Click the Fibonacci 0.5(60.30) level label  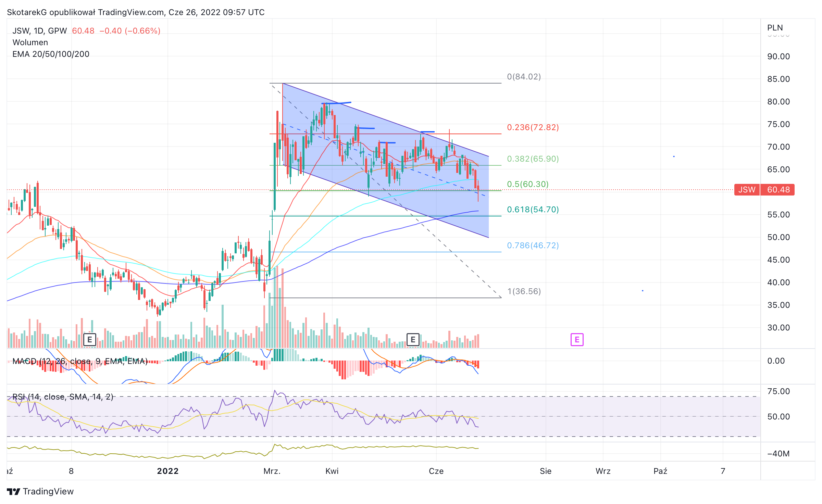tap(528, 184)
